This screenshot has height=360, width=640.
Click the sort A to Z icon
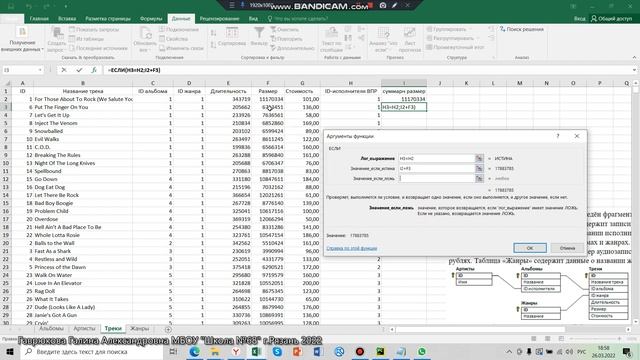click(213, 33)
